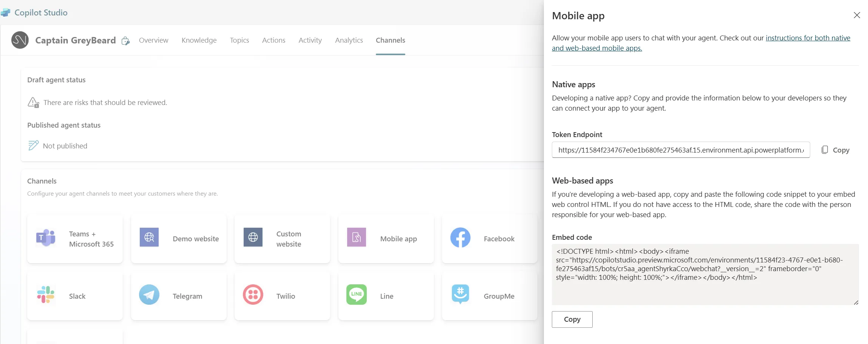The image size is (868, 344).
Task: Click the Copy button below Embed code
Action: (572, 319)
